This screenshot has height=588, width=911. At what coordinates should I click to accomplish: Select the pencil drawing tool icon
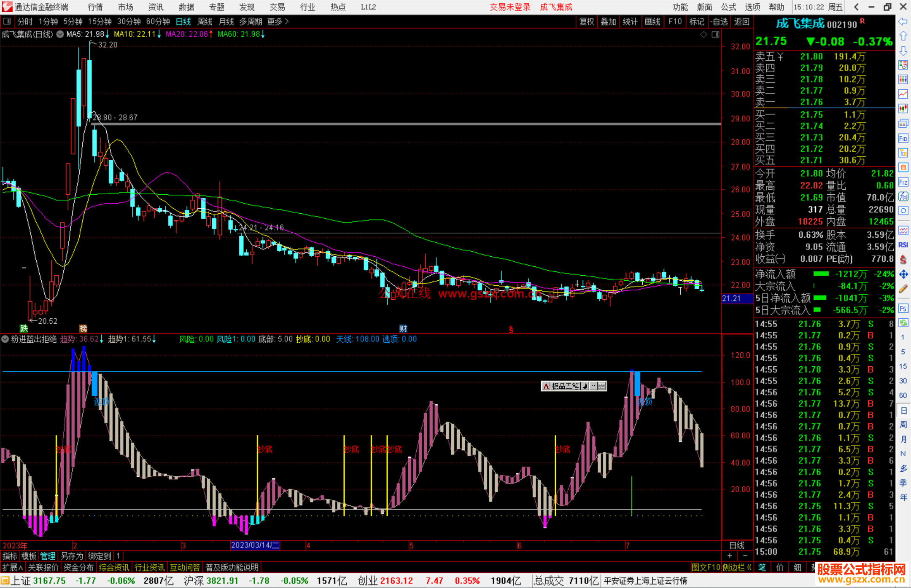tap(903, 289)
